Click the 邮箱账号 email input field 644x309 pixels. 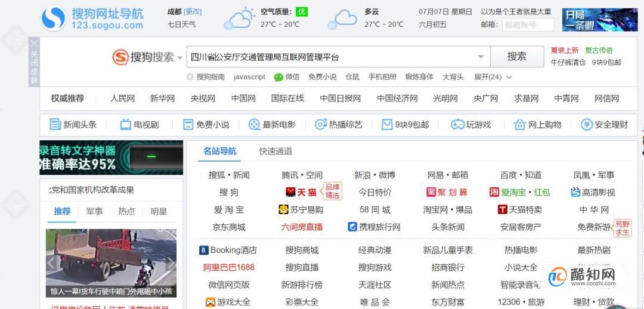[528, 25]
